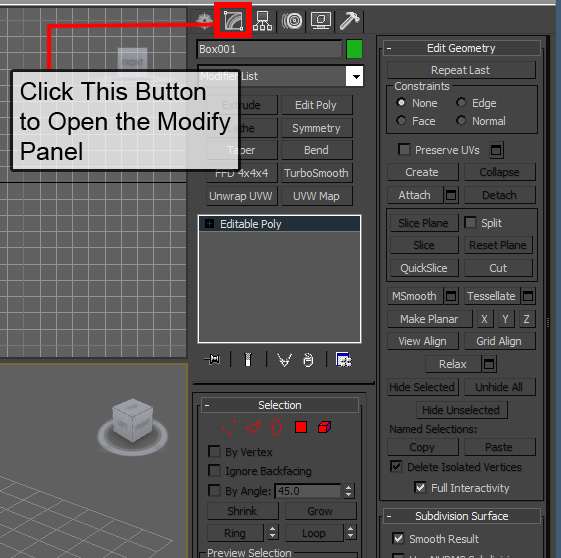Enable the Split checkbox
Image resolution: width=561 pixels, height=558 pixels.
click(470, 222)
